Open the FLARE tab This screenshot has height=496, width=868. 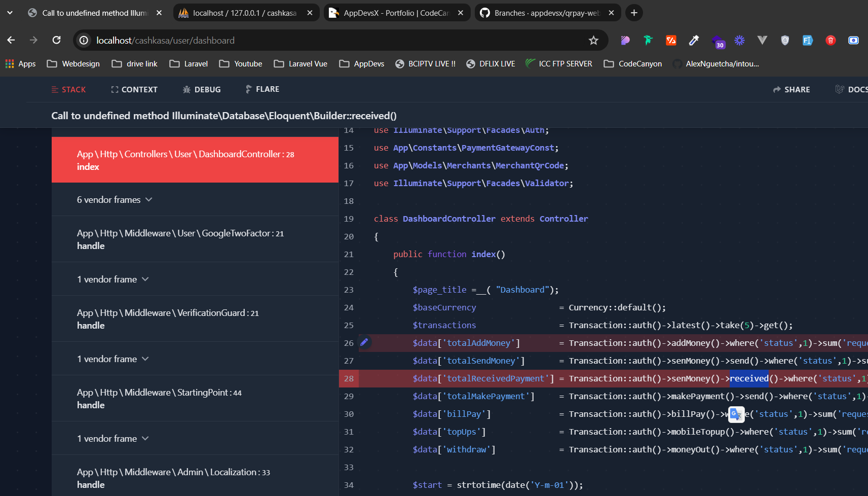click(x=262, y=89)
